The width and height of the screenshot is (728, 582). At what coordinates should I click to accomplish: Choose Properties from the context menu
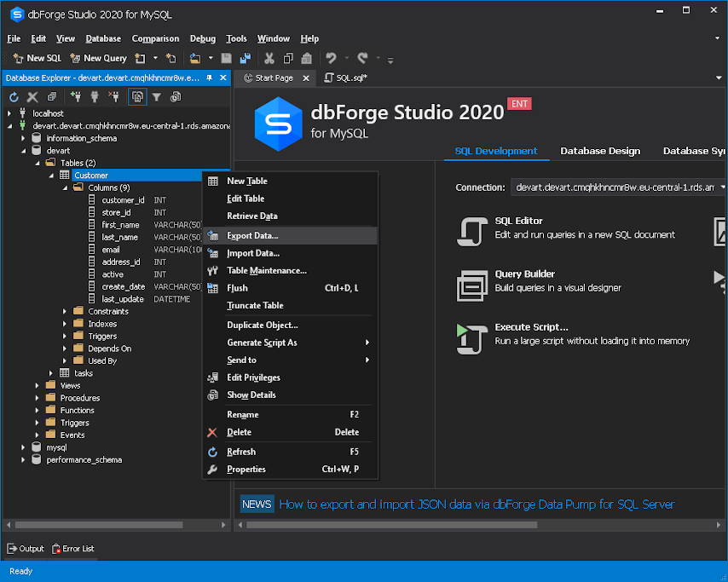pos(290,470)
